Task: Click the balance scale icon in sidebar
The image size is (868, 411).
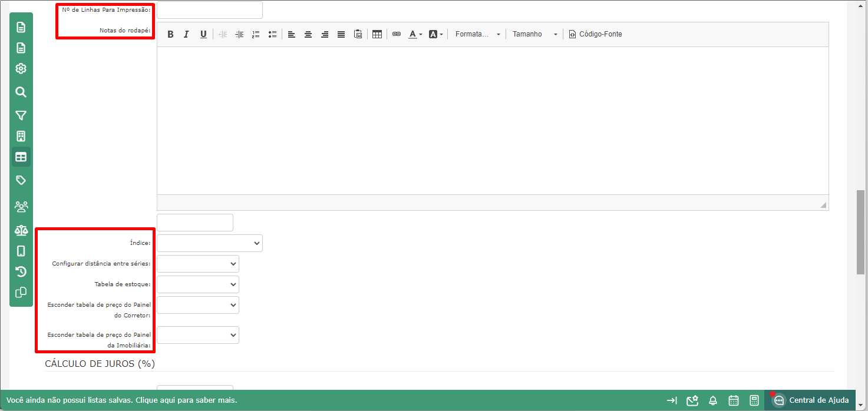Action: click(x=21, y=230)
